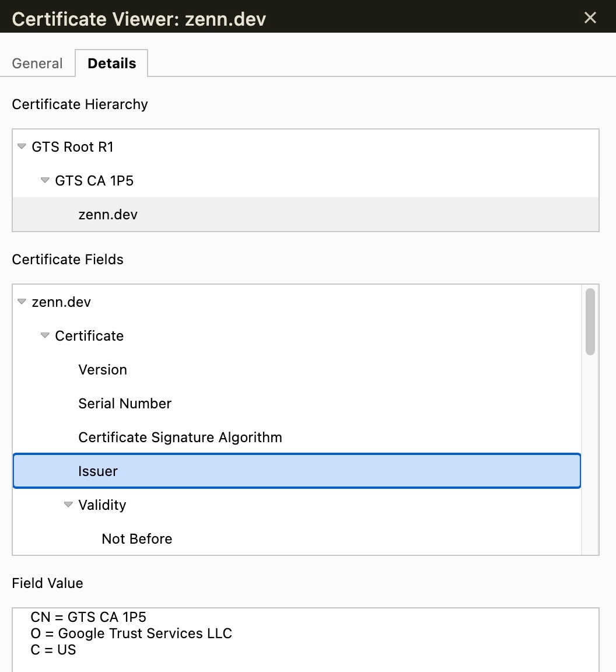The height and width of the screenshot is (672, 616).
Task: Select the Not Before field
Action: tap(297, 539)
